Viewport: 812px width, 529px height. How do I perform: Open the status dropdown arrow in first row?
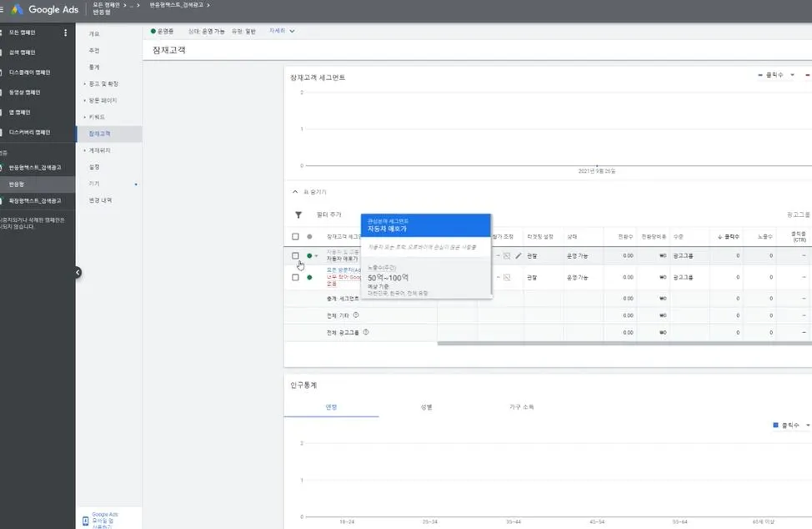(317, 256)
